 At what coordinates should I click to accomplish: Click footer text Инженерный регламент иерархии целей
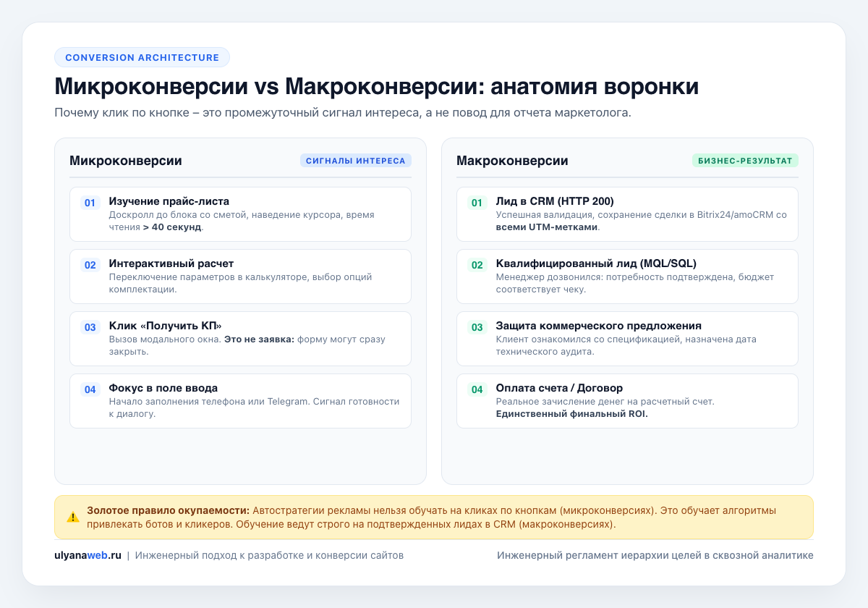coord(655,555)
